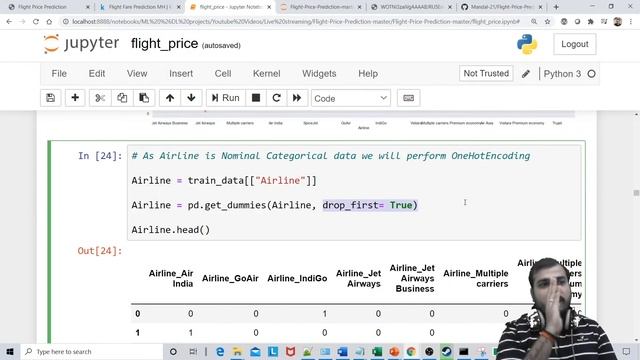Click the pencil edit mode indicator

[526, 74]
